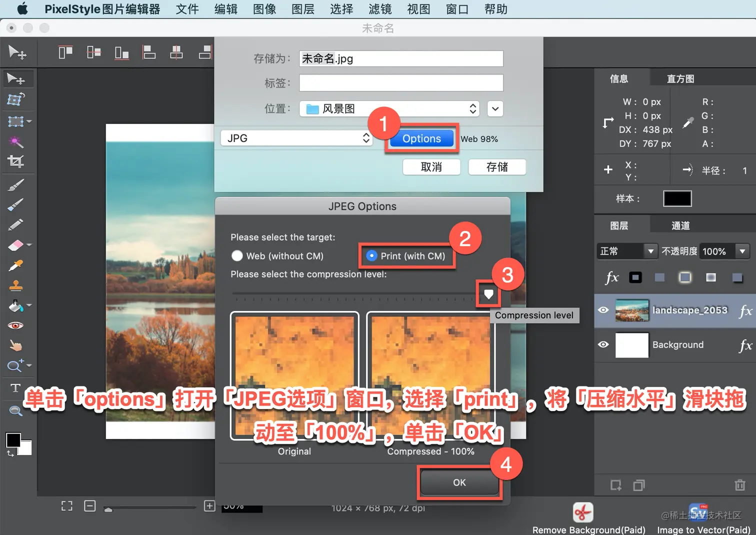Open the JPG file format dropdown
This screenshot has height=535, width=756.
tap(296, 138)
